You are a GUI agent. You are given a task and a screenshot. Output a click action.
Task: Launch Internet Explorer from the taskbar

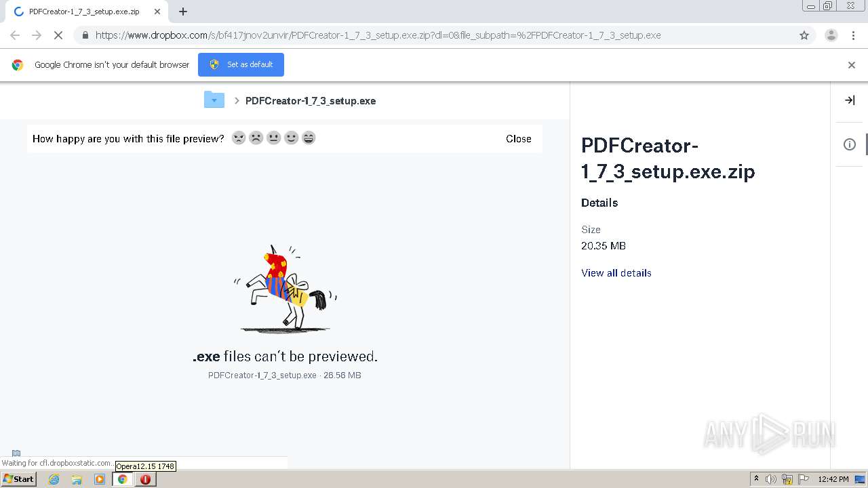54,479
